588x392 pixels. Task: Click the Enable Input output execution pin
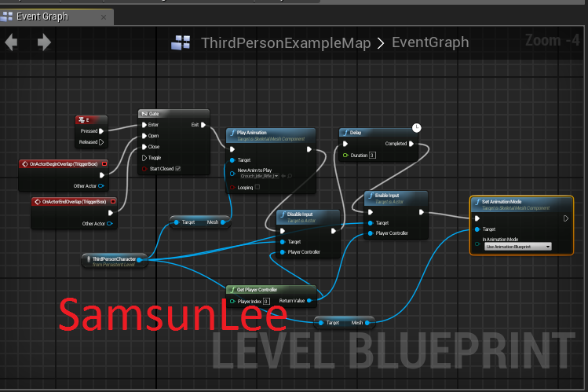pos(421,212)
